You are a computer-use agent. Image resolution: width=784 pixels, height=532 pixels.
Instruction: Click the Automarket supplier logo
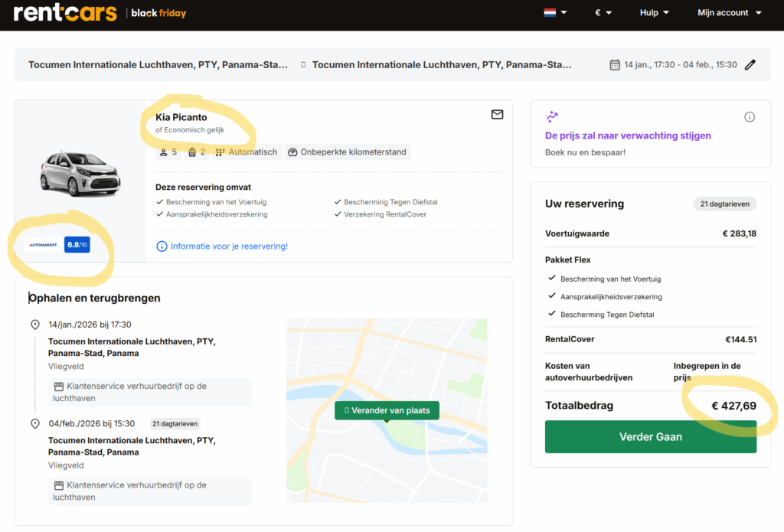click(43, 245)
